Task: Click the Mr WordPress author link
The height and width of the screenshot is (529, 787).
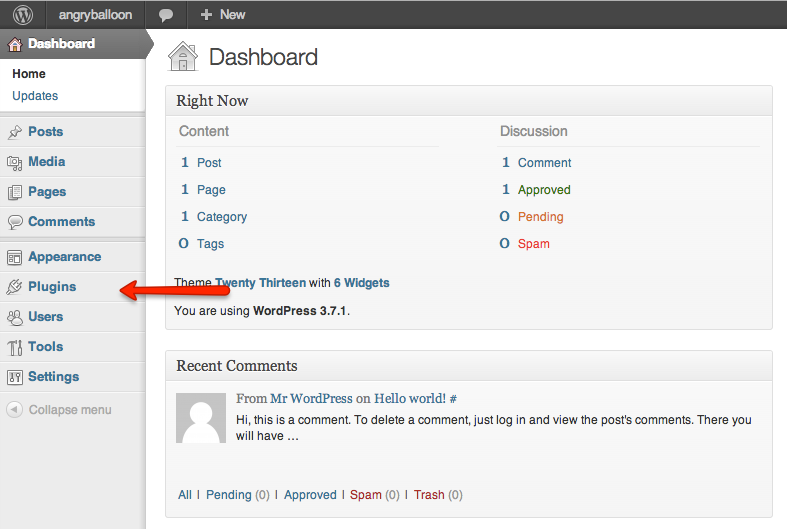Action: tap(312, 399)
